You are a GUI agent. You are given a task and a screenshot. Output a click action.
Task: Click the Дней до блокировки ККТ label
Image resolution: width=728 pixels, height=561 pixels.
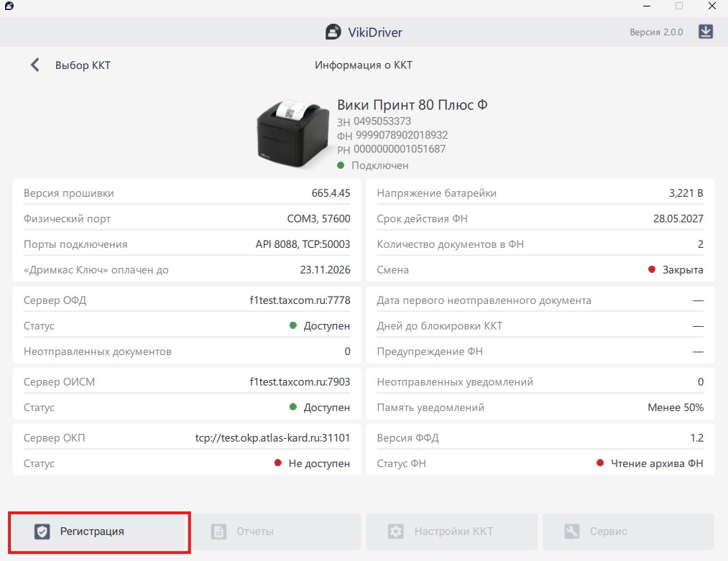click(x=439, y=325)
